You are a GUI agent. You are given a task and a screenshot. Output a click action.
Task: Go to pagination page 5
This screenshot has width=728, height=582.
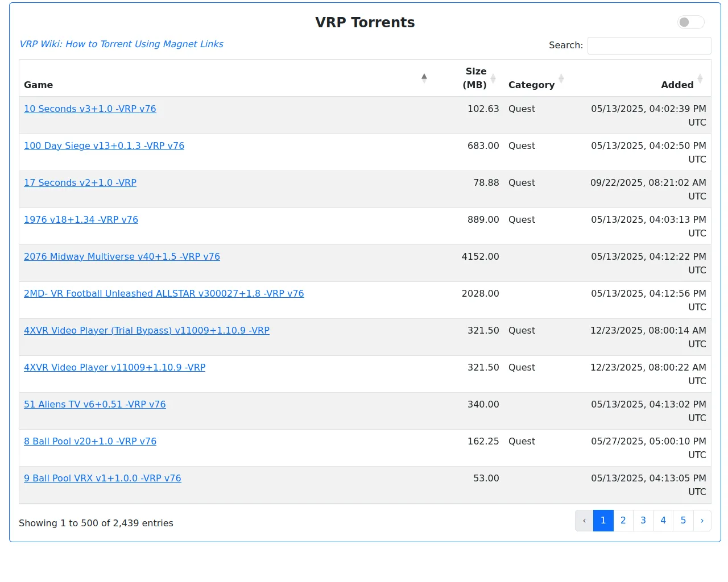(x=683, y=521)
